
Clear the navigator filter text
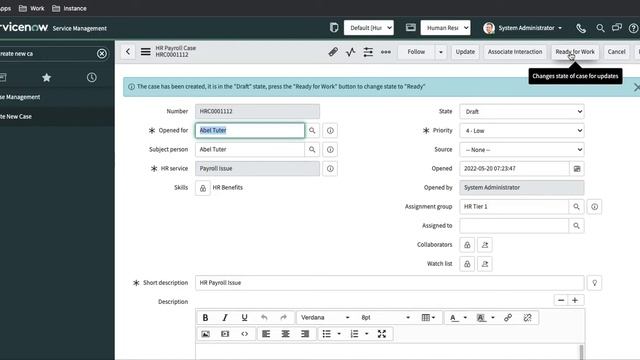pos(102,53)
